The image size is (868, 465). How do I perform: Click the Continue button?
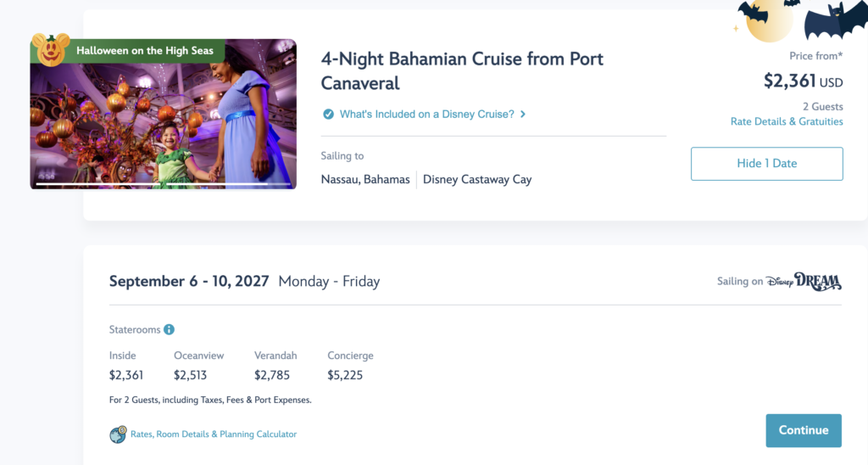[804, 431]
